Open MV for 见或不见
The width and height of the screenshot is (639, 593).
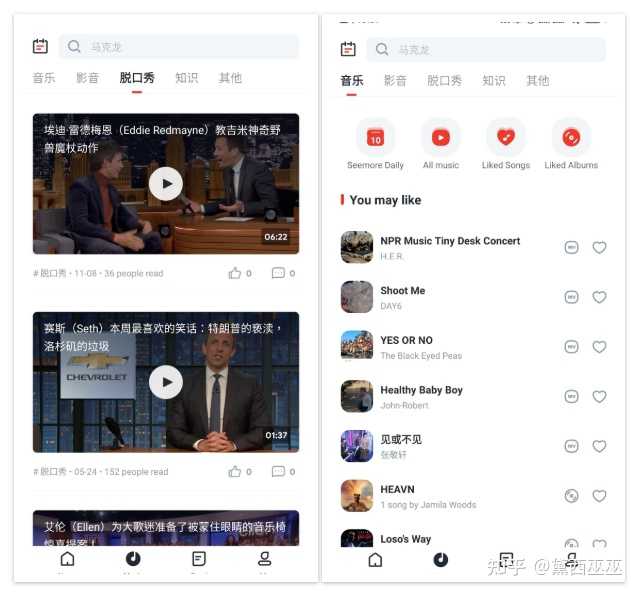[x=571, y=446]
